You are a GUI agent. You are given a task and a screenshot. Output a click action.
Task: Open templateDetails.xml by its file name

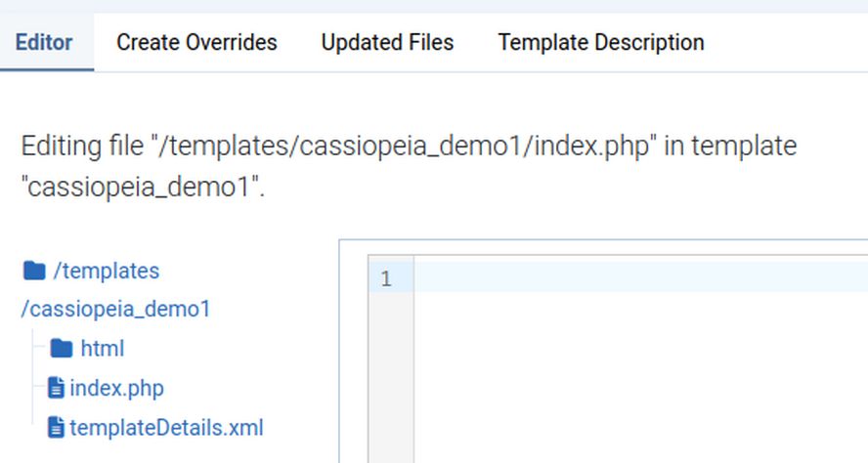click(166, 428)
